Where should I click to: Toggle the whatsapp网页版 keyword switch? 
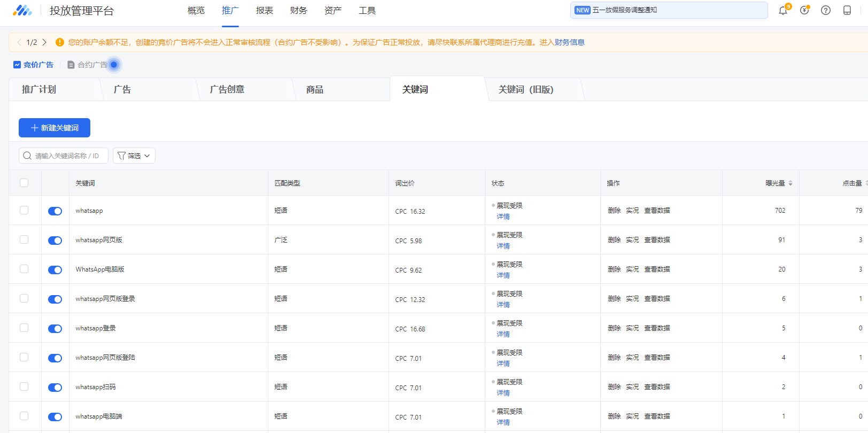55,241
